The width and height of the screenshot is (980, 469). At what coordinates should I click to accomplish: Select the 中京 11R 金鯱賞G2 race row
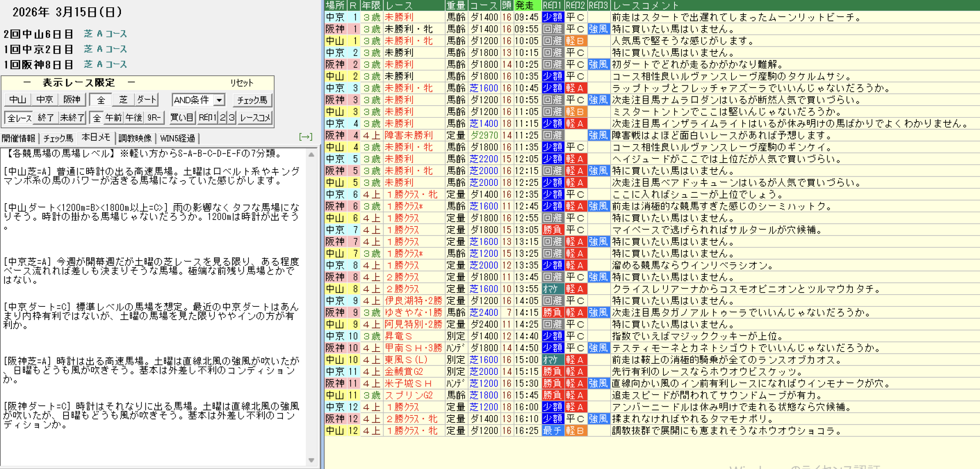tap(403, 371)
